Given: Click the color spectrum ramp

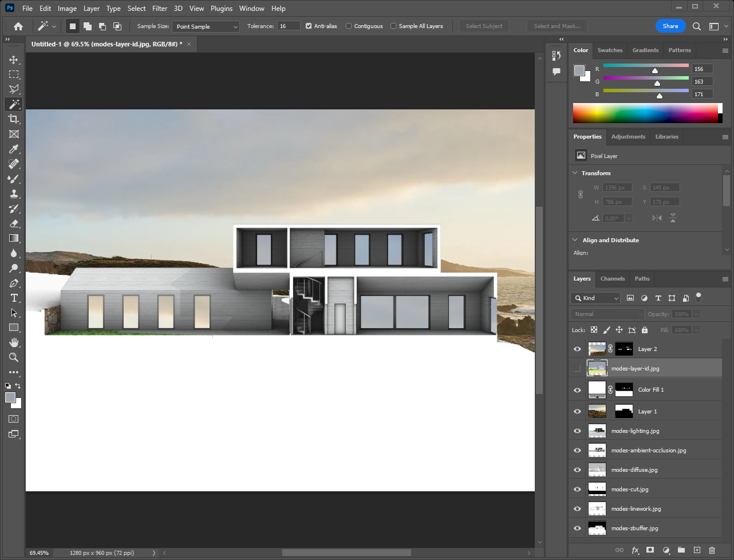Looking at the screenshot, I should click(x=645, y=113).
